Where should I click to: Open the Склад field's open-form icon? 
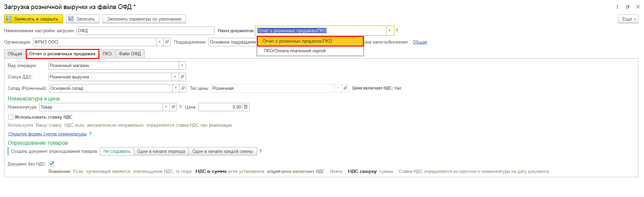click(183, 88)
